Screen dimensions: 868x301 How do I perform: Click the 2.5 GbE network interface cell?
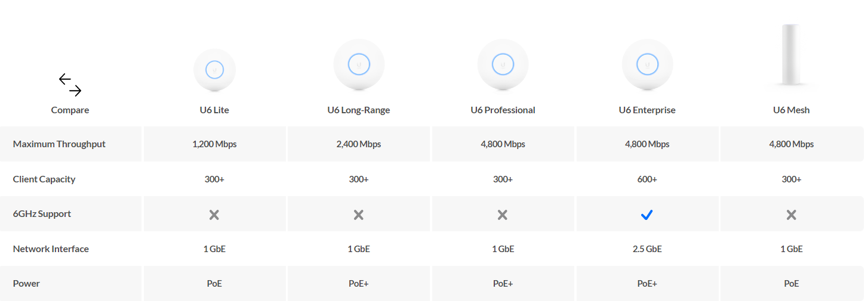(x=647, y=249)
